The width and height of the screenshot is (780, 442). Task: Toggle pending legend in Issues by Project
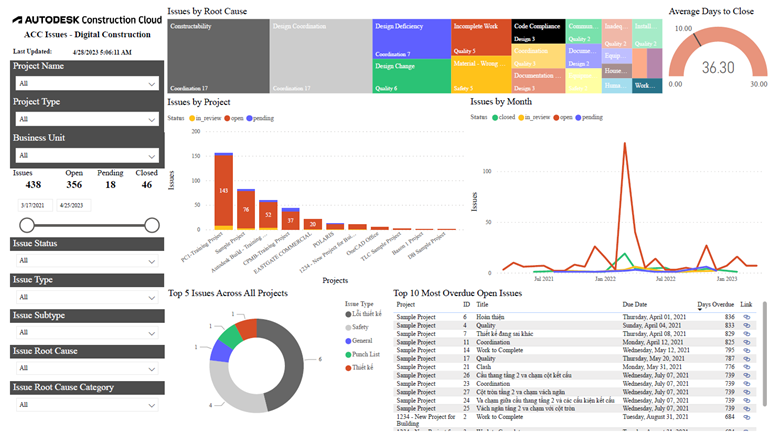coord(260,118)
